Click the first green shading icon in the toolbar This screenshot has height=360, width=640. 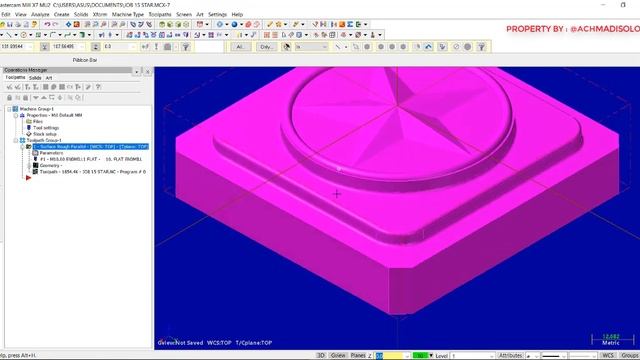[x=162, y=24]
